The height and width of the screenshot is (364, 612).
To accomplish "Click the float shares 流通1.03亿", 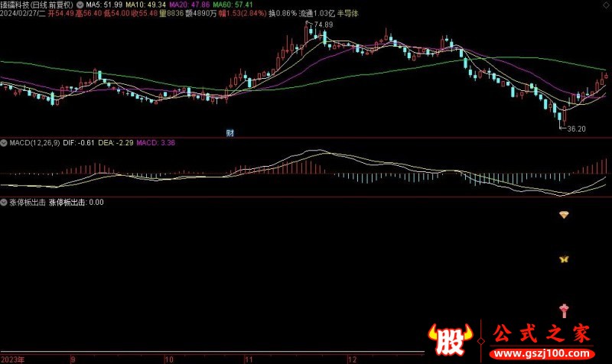I will [x=317, y=13].
